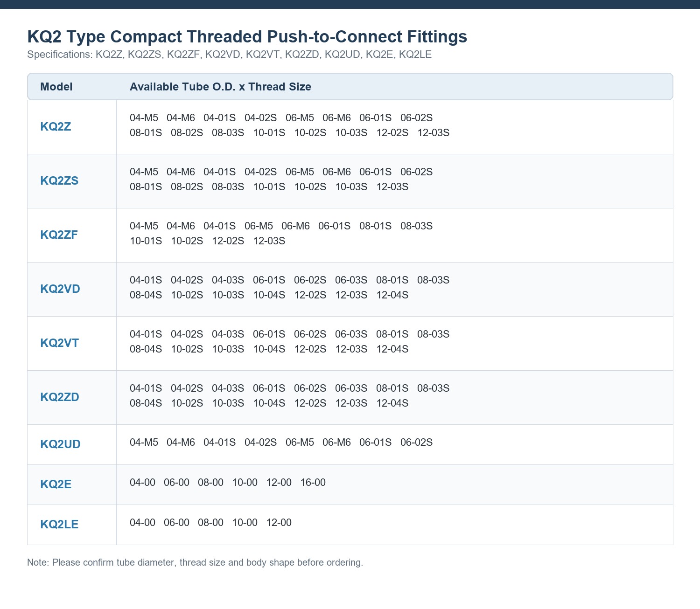Select 12-00 in the KQ2E row
The height and width of the screenshot is (609, 700).
coord(279,483)
